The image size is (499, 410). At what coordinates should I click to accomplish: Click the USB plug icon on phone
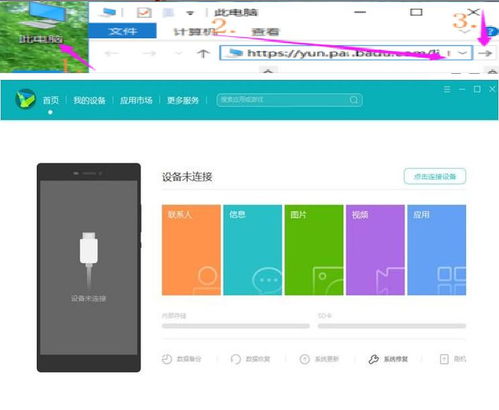pyautogui.click(x=89, y=260)
